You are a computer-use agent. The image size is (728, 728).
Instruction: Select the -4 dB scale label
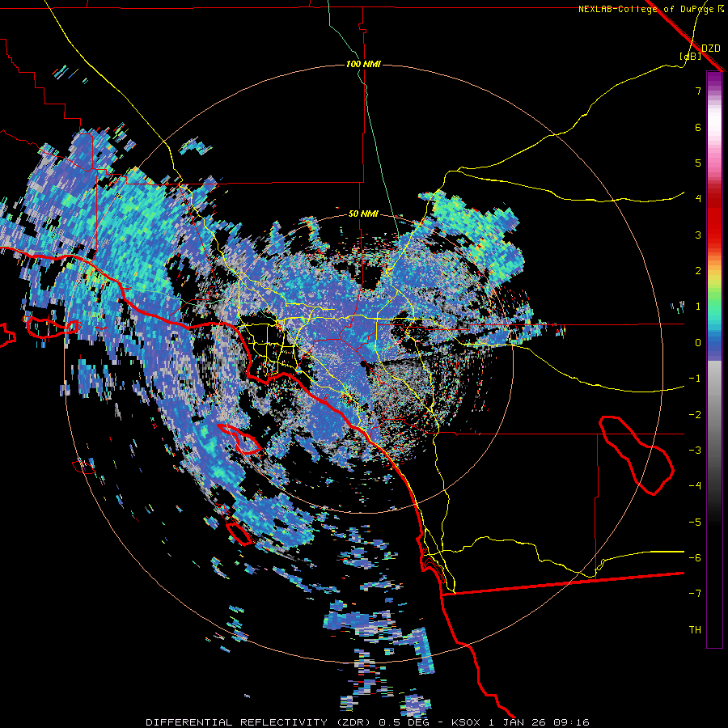(695, 486)
